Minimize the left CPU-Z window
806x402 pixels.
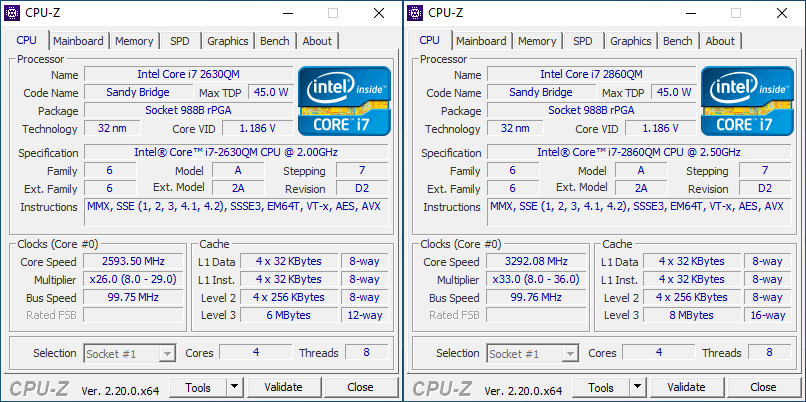click(x=287, y=13)
